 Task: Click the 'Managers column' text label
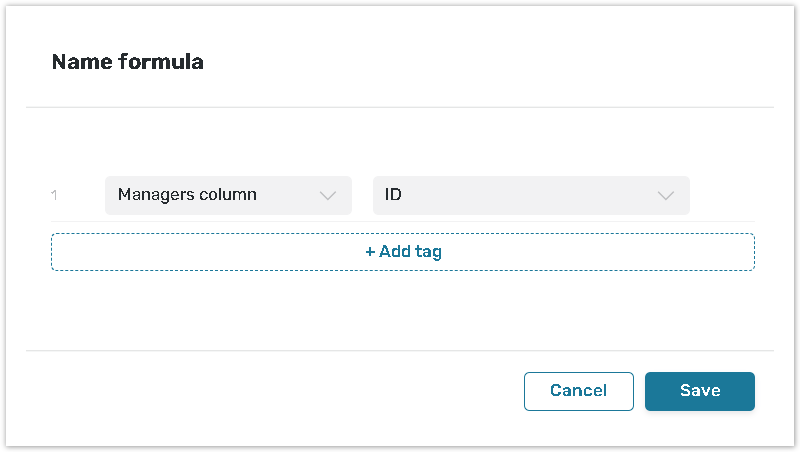[187, 195]
